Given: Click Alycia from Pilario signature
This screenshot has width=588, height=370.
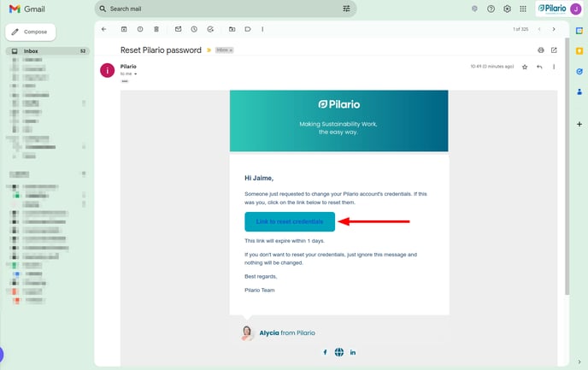Looking at the screenshot, I should click(287, 333).
